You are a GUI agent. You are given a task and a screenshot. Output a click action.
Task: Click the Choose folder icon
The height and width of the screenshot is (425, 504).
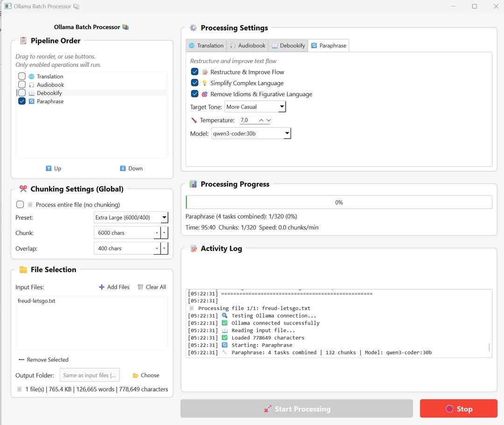(135, 375)
